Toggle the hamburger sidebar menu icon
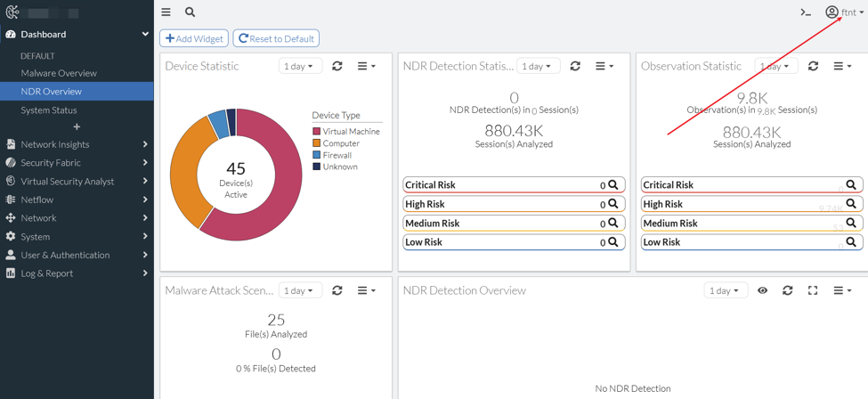Viewport: 868px width, 399px height. 166,12
